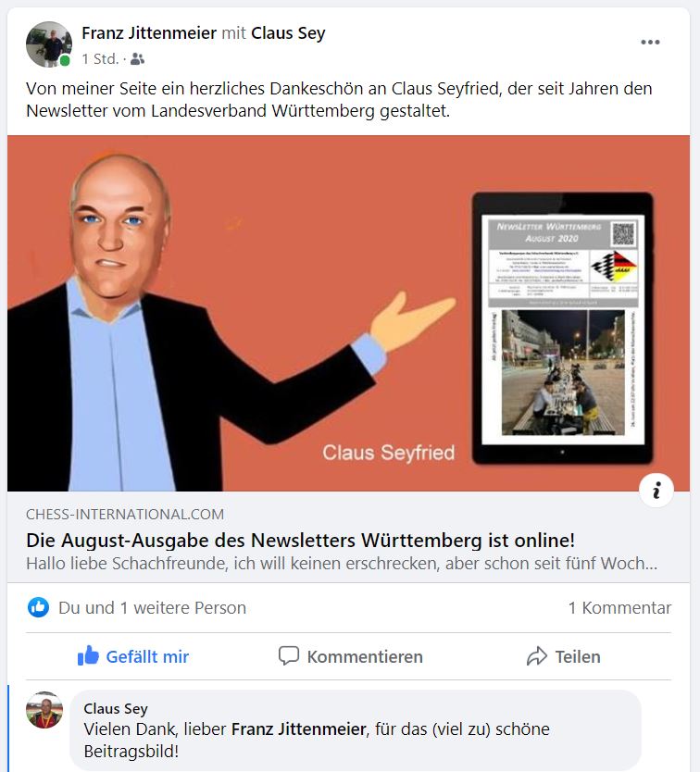The image size is (700, 772).
Task: Click the blue like reaction icon
Action: tap(38, 607)
